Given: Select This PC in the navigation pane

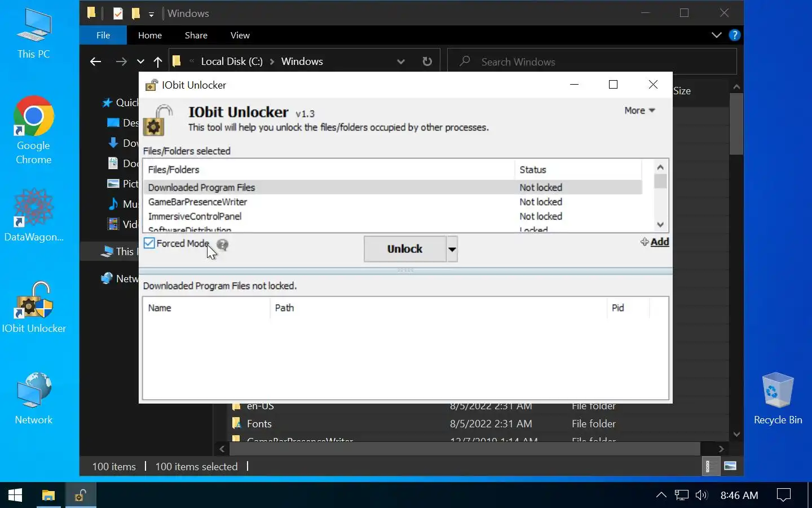Looking at the screenshot, I should 118,252.
